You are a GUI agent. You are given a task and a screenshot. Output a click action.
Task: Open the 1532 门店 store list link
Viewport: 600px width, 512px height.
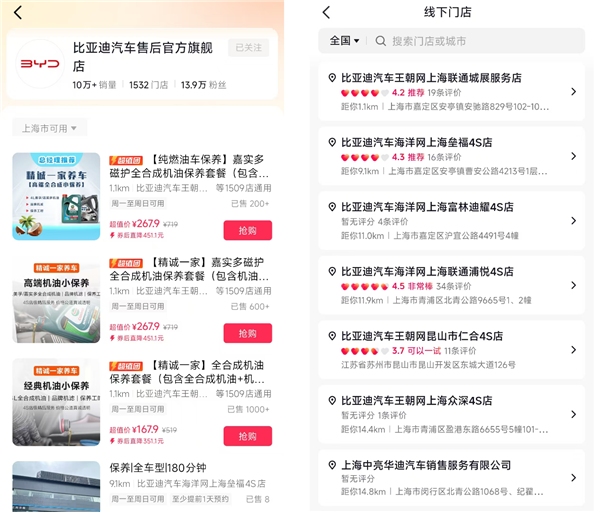pyautogui.click(x=148, y=85)
